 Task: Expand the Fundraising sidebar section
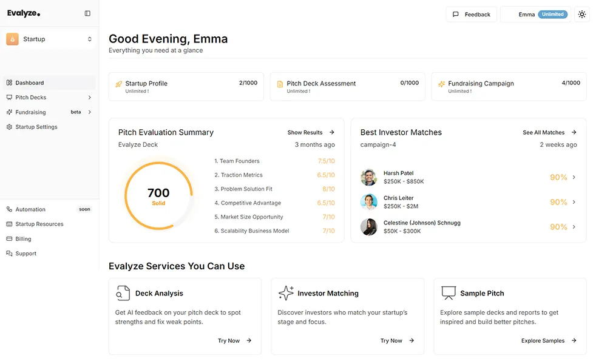coord(90,112)
